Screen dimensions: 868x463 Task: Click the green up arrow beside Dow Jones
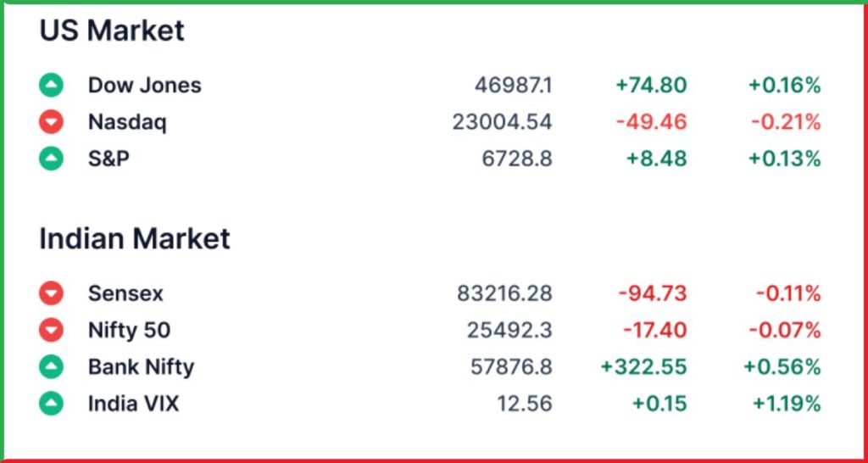[51, 86]
